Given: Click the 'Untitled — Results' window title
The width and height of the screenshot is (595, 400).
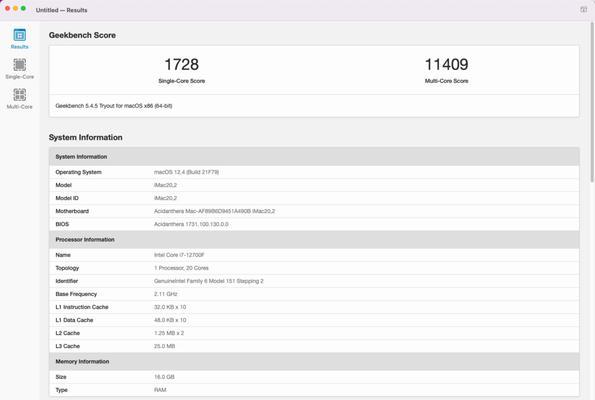Looking at the screenshot, I should coord(61,10).
